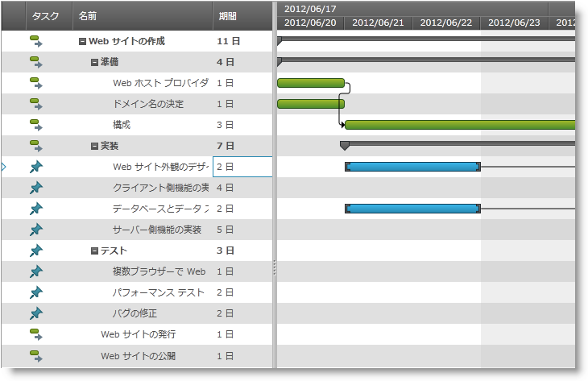
Task: Click the dependency arrow into 構成 bar
Action: [x=343, y=125]
